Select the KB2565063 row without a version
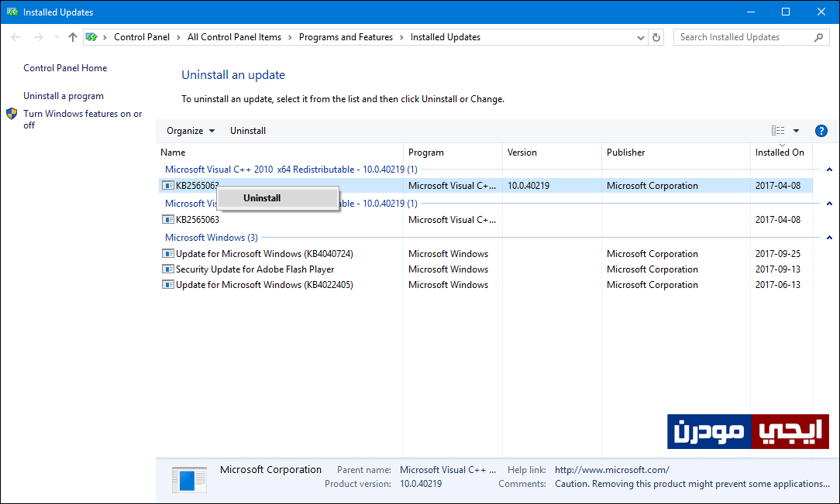 click(485, 219)
